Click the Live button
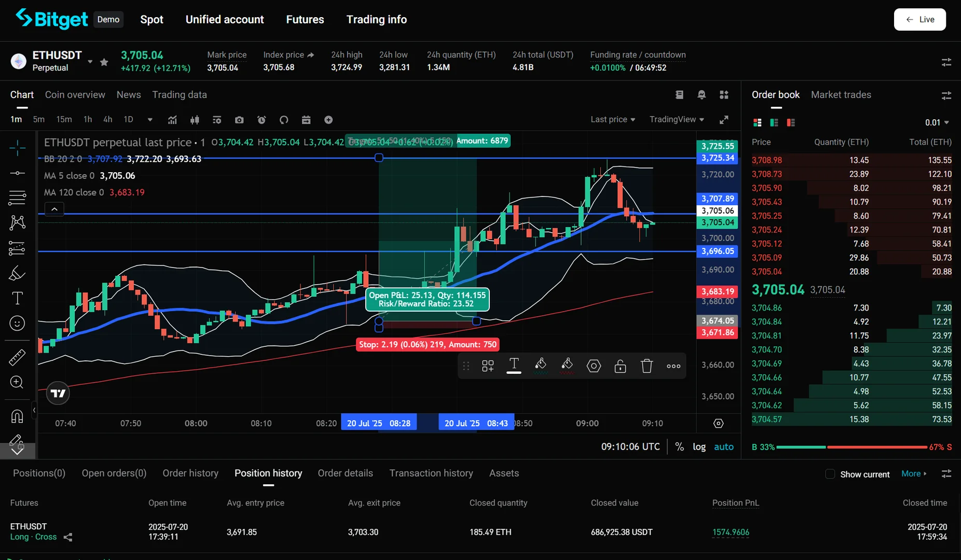The width and height of the screenshot is (961, 560). pyautogui.click(x=919, y=20)
